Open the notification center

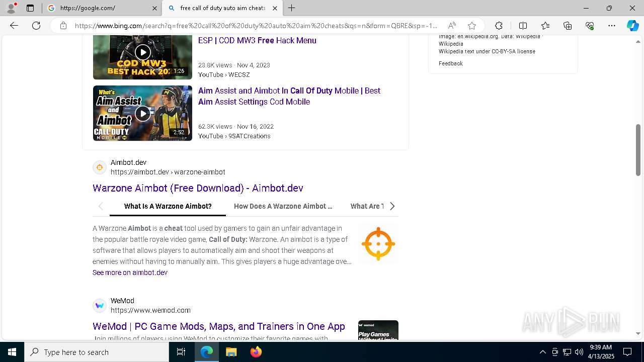(627, 352)
